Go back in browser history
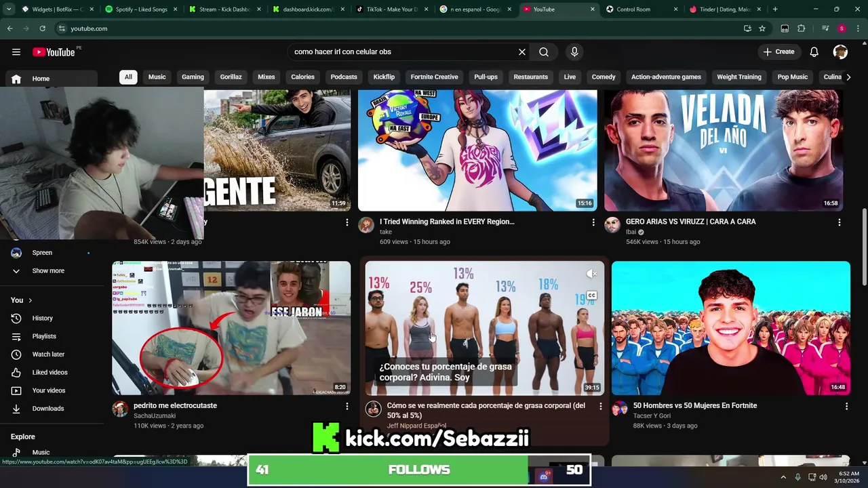The height and width of the screenshot is (488, 868). [9, 28]
